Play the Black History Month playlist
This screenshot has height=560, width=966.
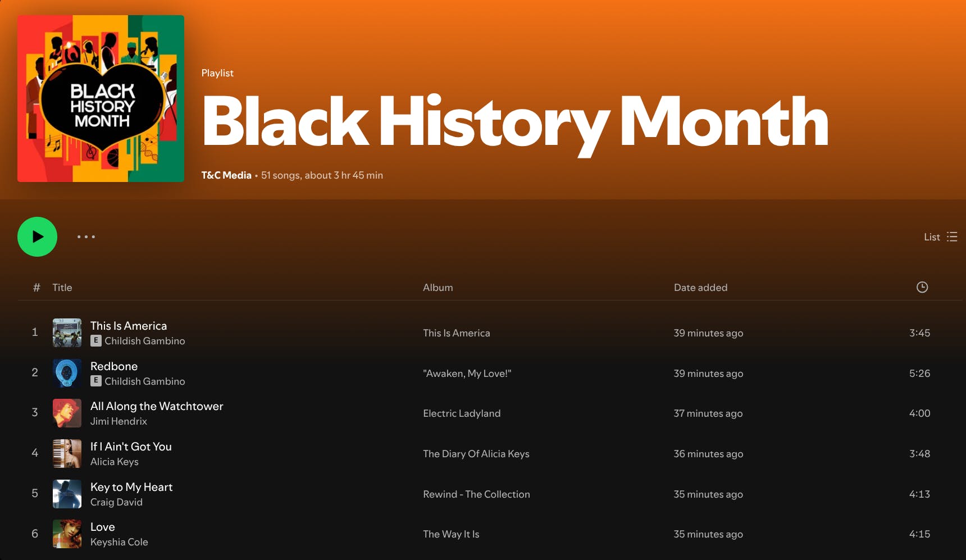tap(37, 237)
